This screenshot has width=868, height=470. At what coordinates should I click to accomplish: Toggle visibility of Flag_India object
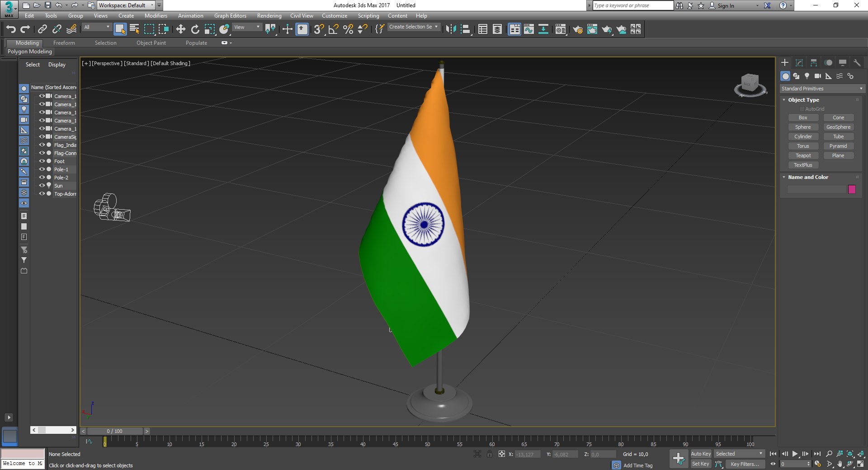coord(42,145)
